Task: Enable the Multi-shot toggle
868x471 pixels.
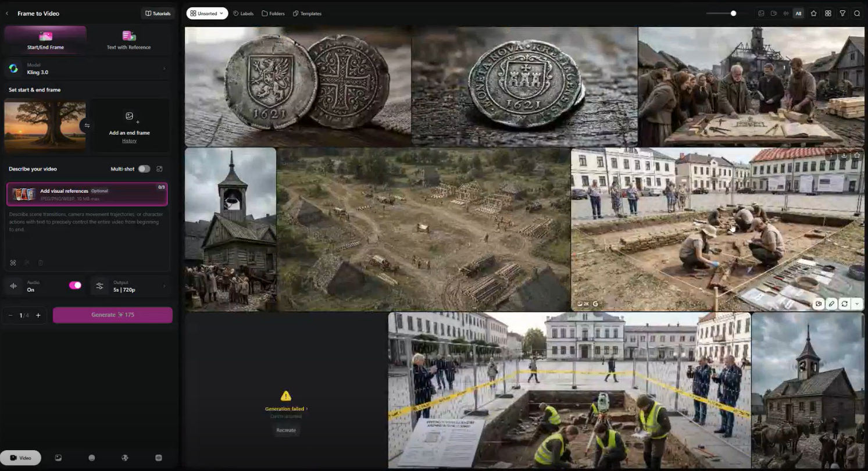Action: click(144, 169)
